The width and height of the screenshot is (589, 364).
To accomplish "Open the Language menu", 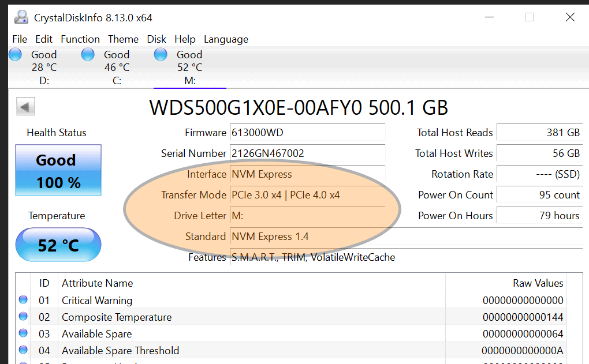I will click(226, 39).
